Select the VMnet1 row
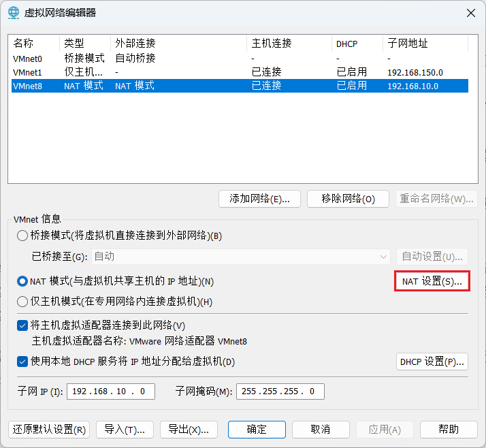Screen dimensions: 486x448 240,72
